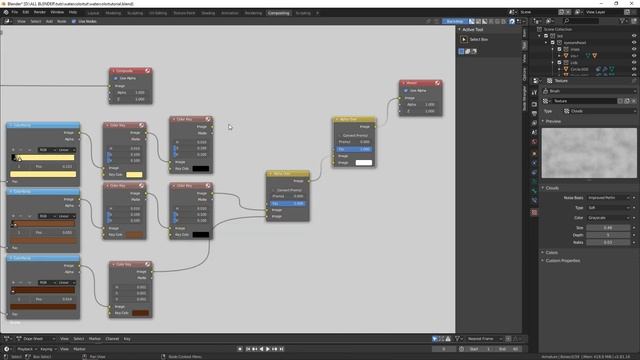Screen dimensions: 640x360
Task: Open Linear interpolation dropdown, top ColorRamp
Action: [x=67, y=150]
